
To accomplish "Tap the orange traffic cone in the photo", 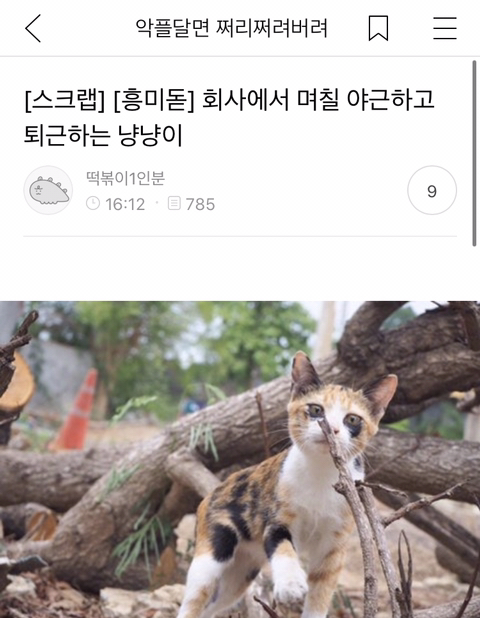I will coord(77,410).
